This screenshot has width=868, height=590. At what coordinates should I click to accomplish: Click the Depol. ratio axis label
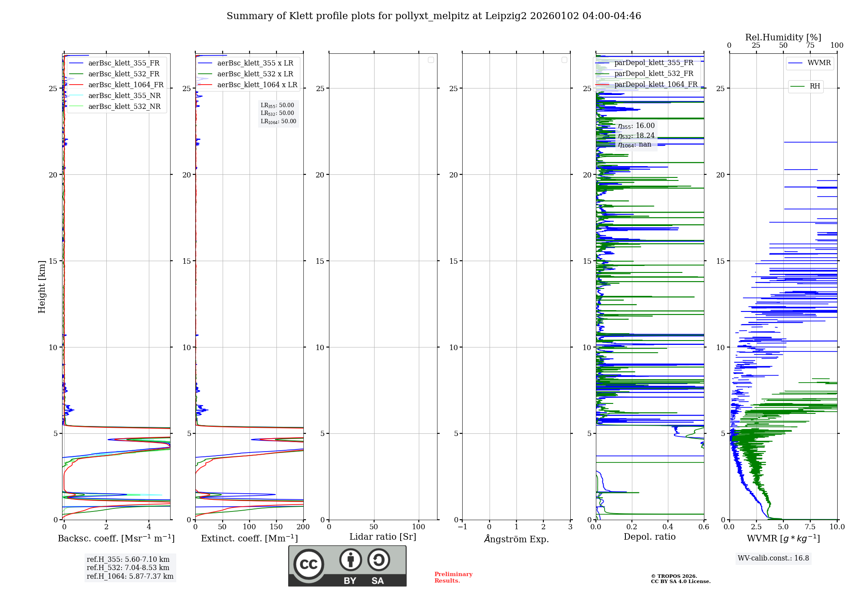tap(649, 537)
